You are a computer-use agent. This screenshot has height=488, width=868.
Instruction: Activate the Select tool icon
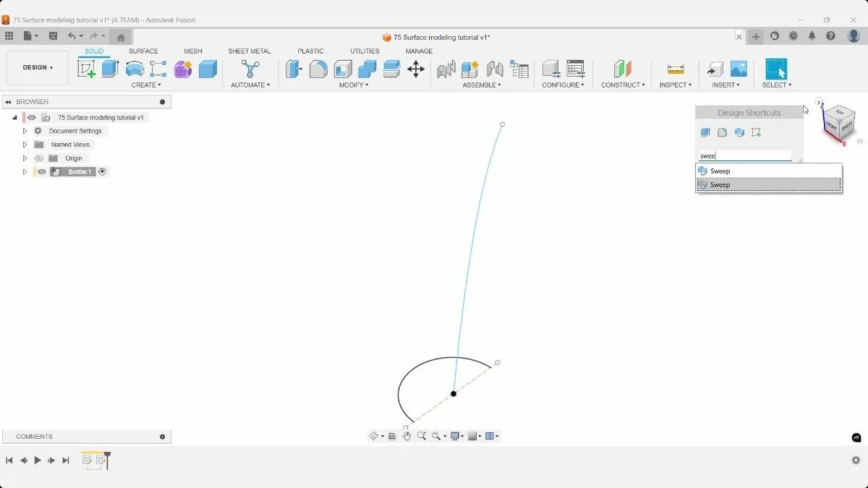pyautogui.click(x=776, y=69)
